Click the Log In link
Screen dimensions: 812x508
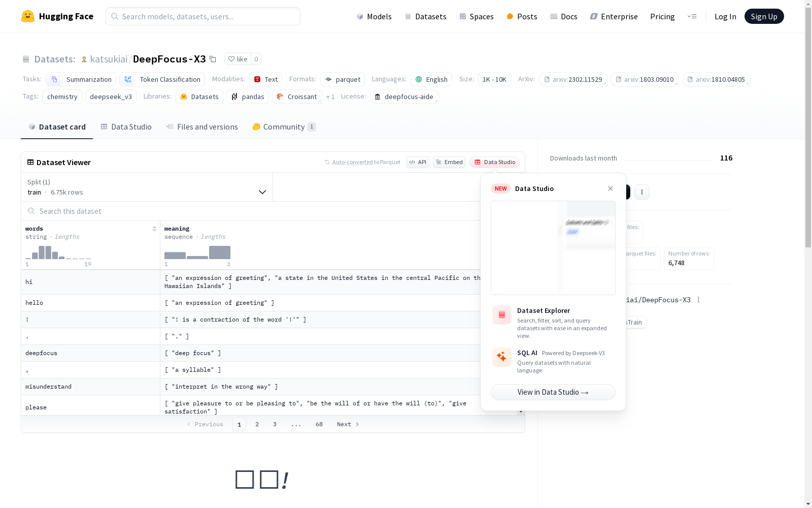coord(725,16)
